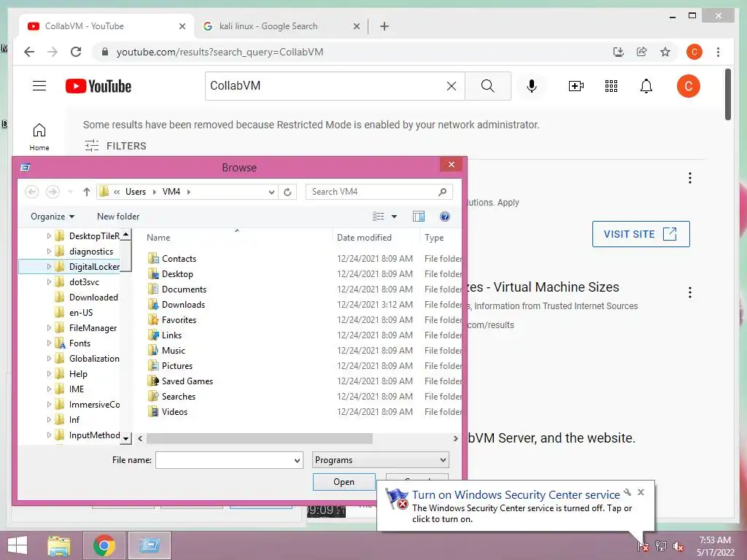Go up one folder in Browse dialog

coord(86,192)
